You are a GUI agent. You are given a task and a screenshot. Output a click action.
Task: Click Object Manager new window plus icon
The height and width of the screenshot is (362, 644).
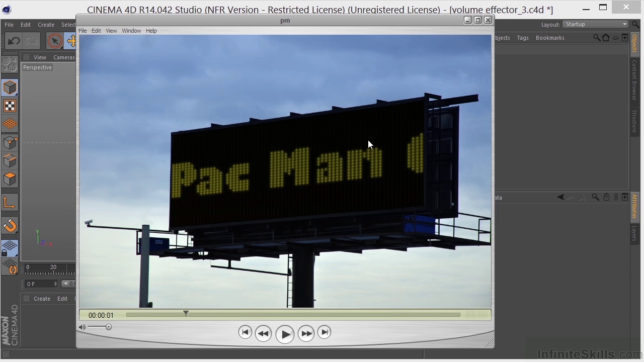[x=625, y=38]
